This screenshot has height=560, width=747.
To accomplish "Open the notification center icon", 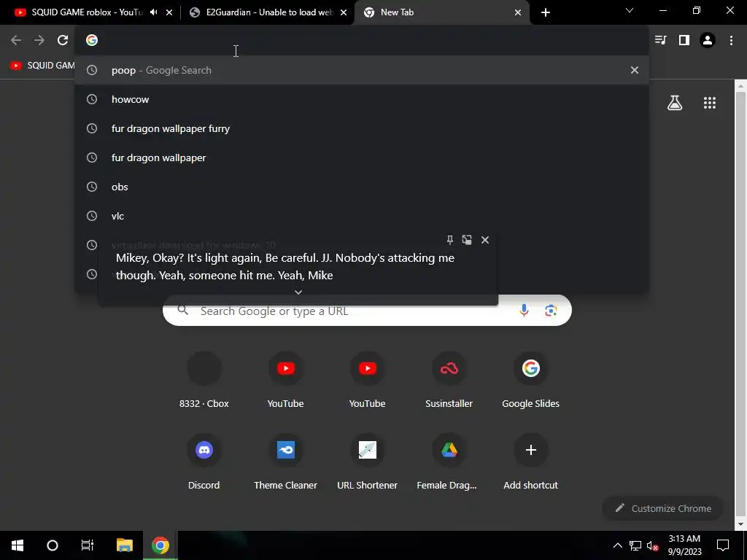I will (x=723, y=545).
